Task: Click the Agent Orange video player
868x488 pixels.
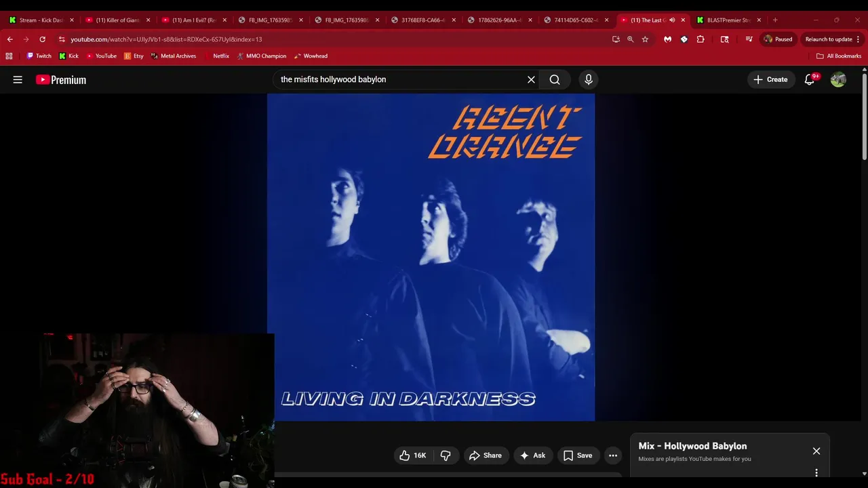Action: click(x=431, y=258)
